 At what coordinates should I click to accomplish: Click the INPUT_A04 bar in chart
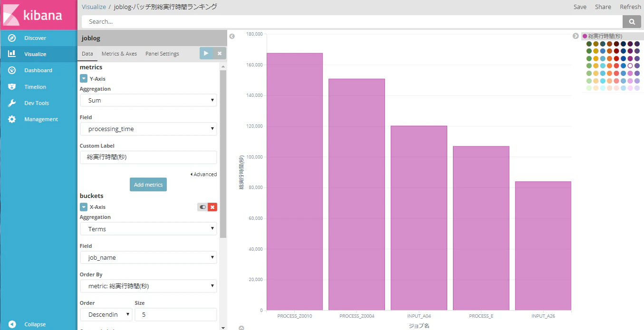pyautogui.click(x=419, y=218)
